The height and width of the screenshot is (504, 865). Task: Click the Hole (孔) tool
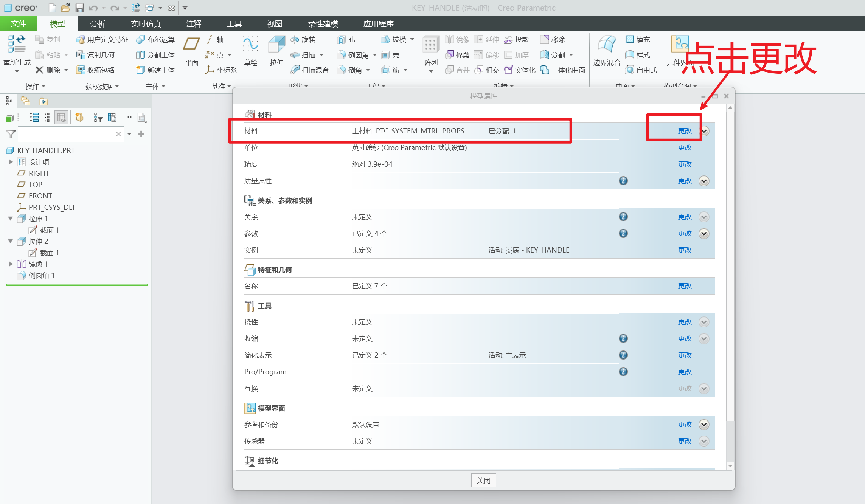coord(347,39)
